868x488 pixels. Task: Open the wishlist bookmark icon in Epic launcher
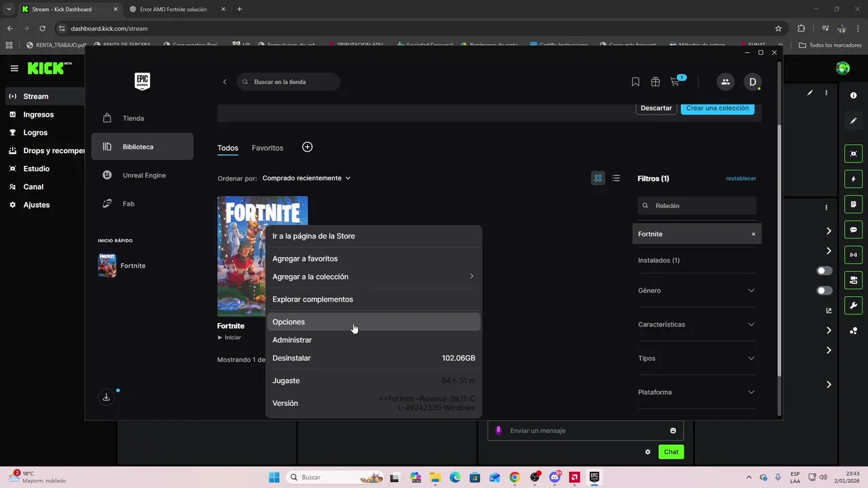635,81
